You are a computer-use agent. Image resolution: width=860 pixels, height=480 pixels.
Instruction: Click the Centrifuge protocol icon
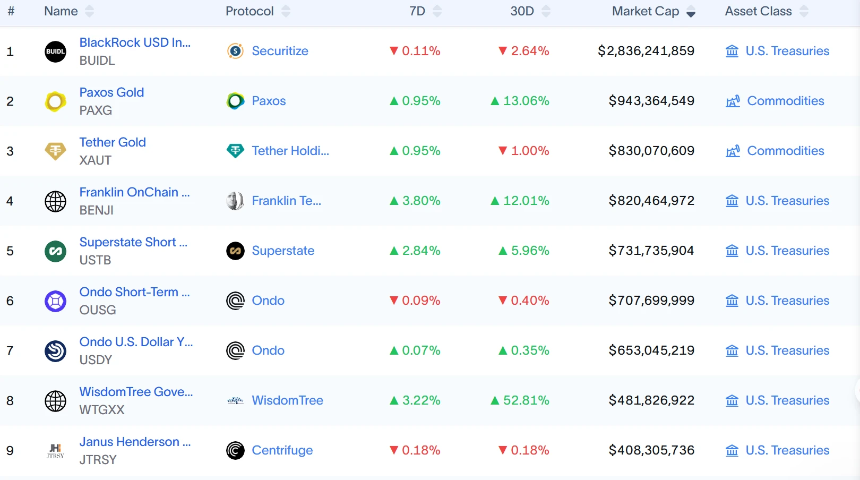235,451
